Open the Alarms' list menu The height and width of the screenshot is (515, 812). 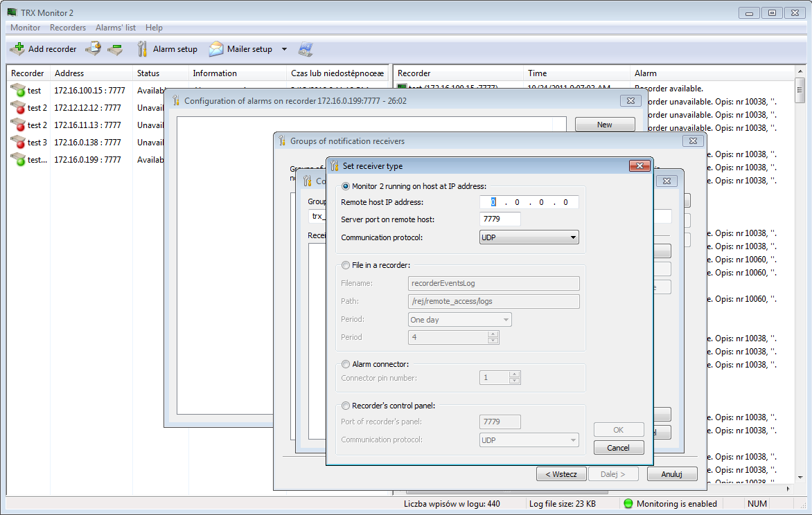point(116,28)
